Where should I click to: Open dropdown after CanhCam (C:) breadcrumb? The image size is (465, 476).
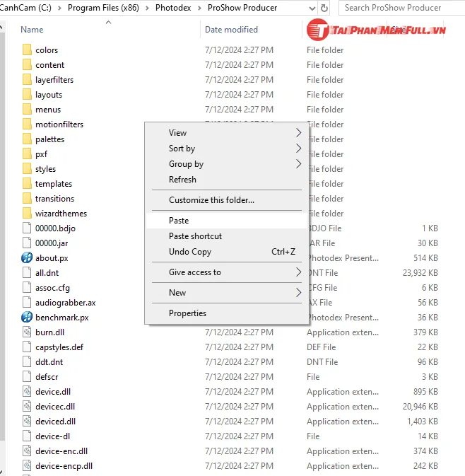coord(59,8)
